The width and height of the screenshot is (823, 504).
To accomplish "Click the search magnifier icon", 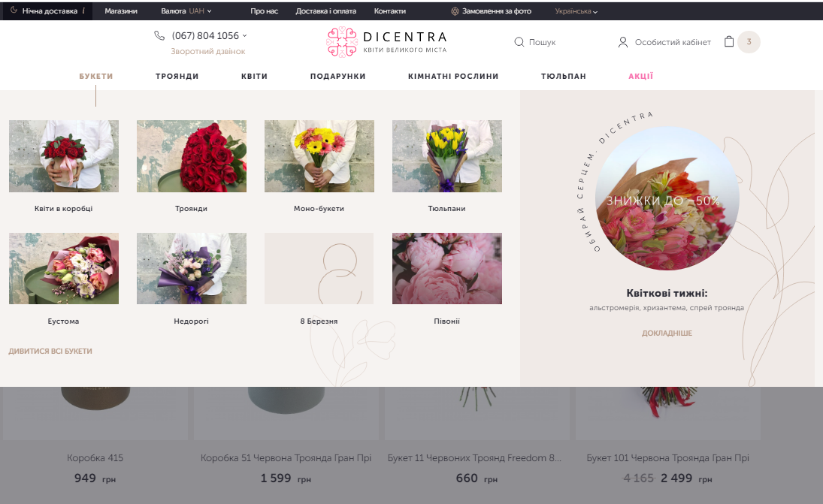I will (519, 42).
